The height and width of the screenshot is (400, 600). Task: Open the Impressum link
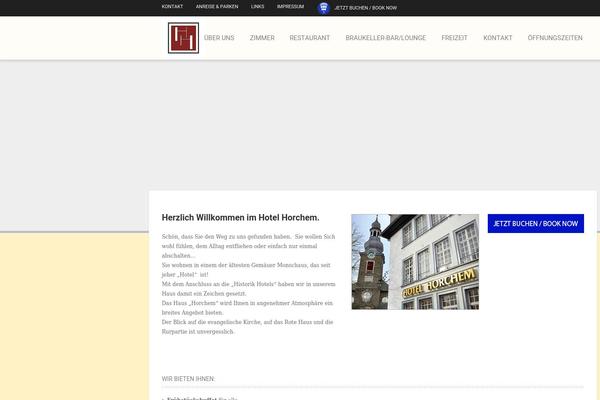[x=290, y=7]
